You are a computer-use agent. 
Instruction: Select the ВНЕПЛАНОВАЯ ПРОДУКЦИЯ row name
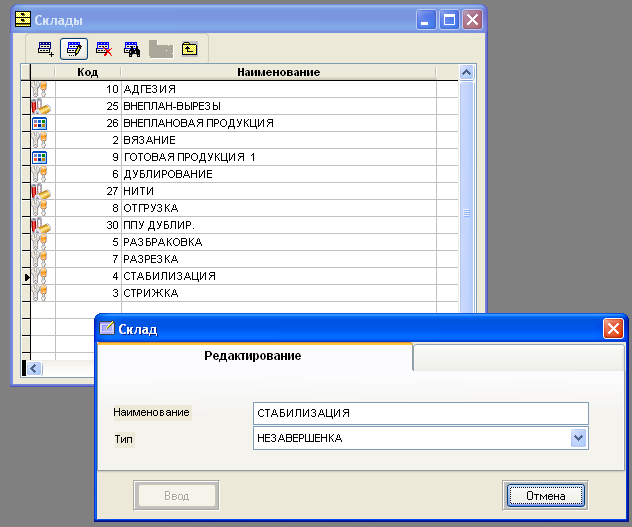coord(198,123)
